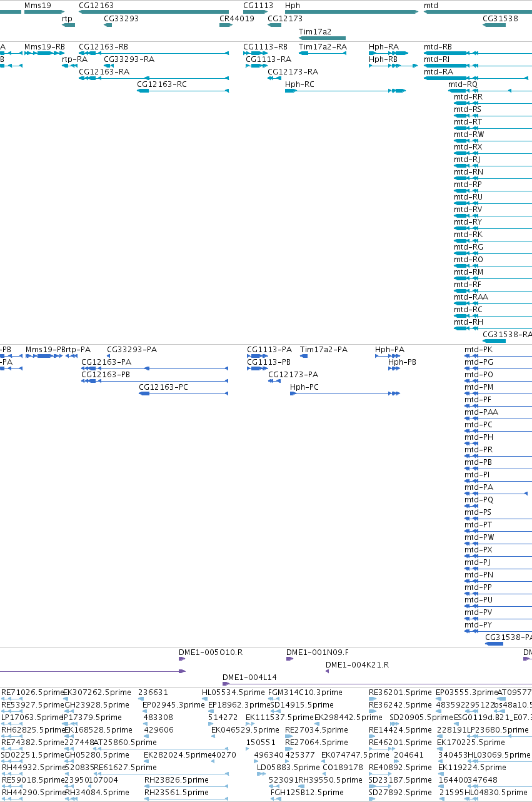Click the CG12163 gene label

(96, 6)
